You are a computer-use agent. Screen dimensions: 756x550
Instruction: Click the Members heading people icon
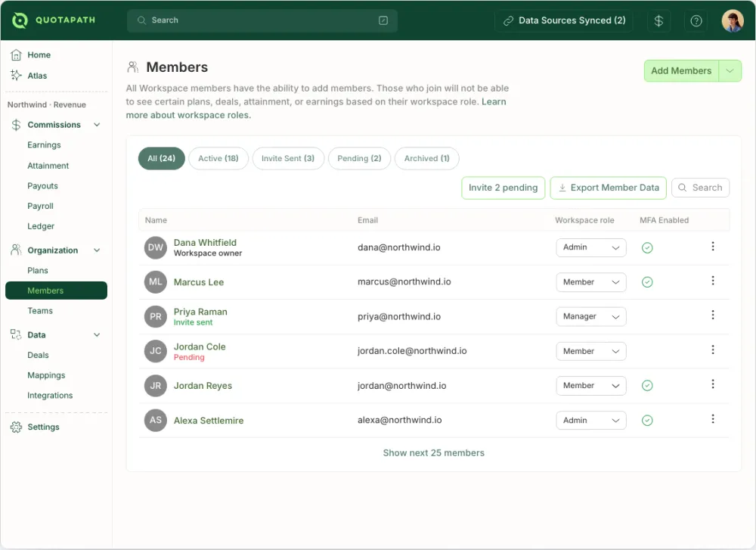click(x=132, y=67)
